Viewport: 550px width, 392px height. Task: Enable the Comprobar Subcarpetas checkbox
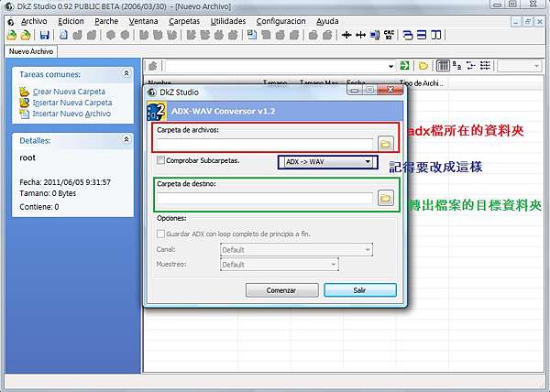[160, 160]
